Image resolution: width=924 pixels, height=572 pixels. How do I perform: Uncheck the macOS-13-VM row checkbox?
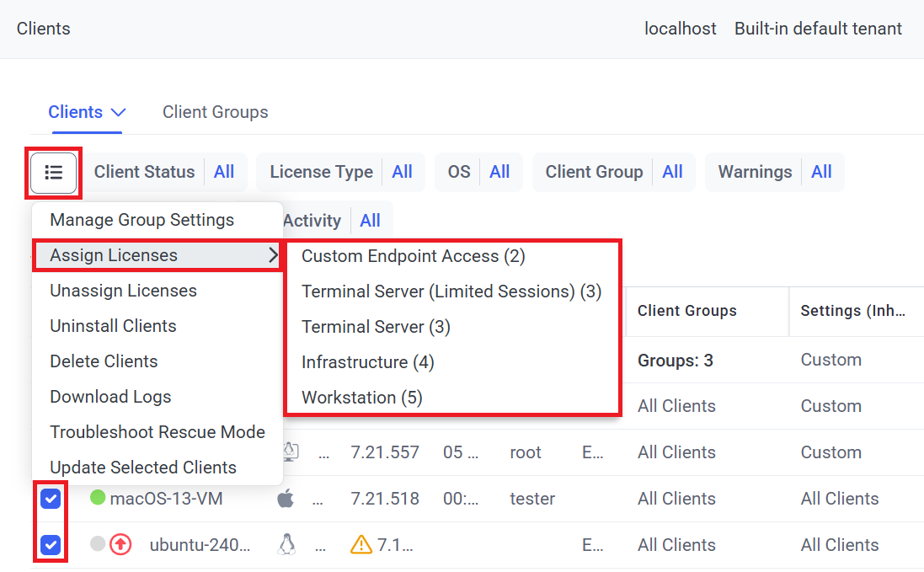[x=51, y=500]
